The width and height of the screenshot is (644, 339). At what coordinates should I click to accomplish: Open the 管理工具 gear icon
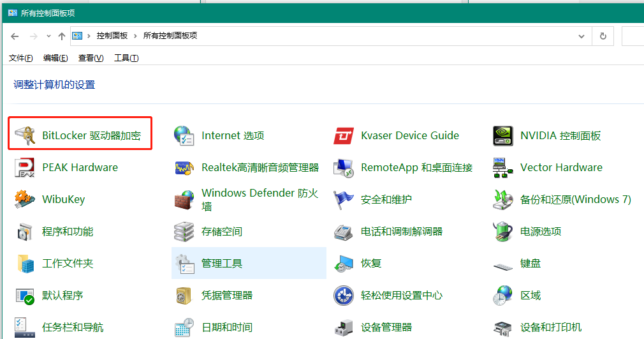tap(184, 263)
